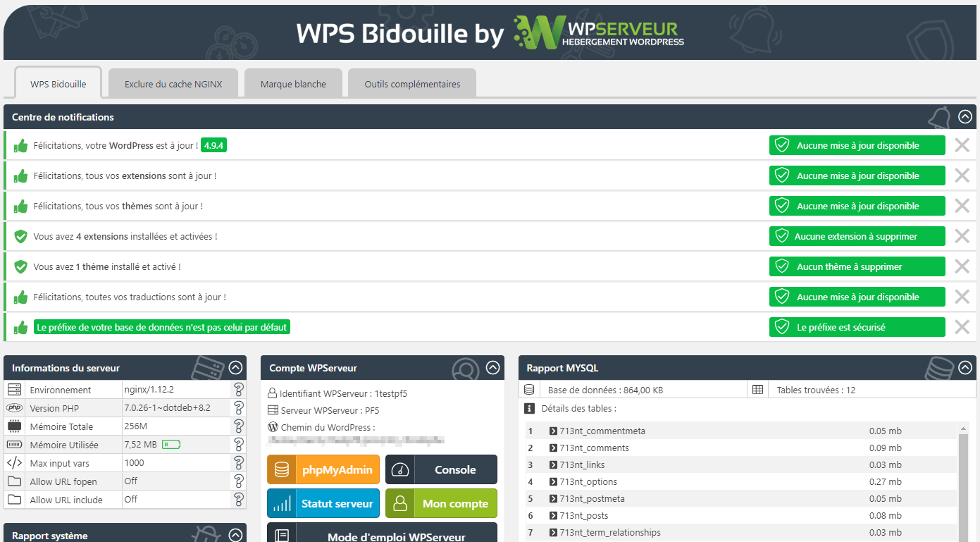Click update button on thèmes à jour row

857,206
